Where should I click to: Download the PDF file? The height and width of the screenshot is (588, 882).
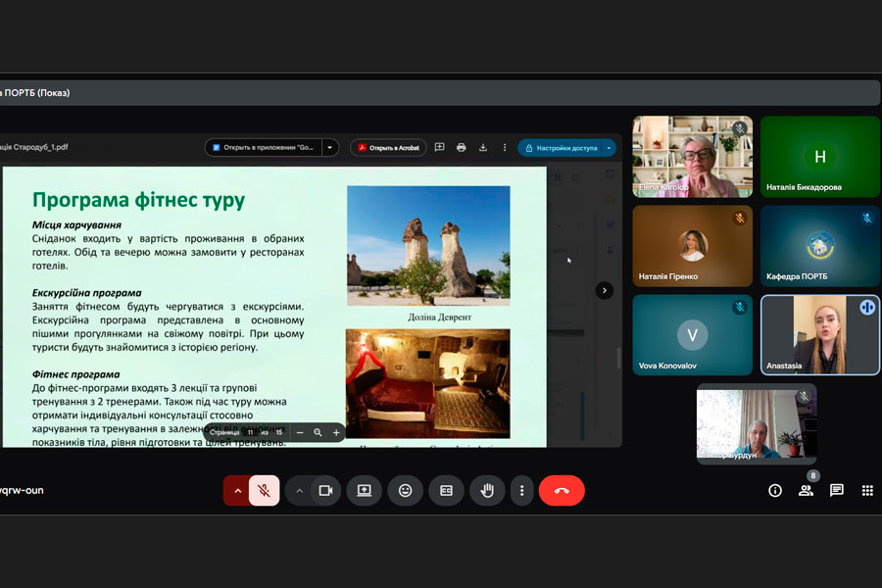click(483, 148)
